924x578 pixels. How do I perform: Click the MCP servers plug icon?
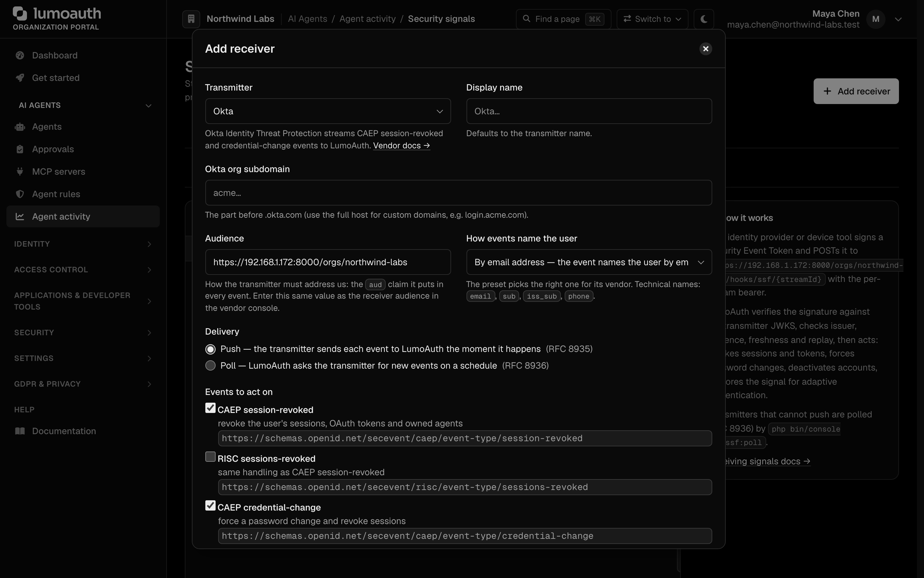point(20,172)
